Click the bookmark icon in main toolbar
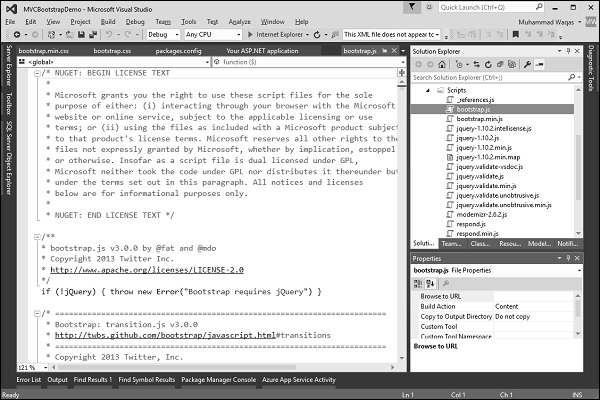The width and height of the screenshot is (600, 400). (x=515, y=34)
